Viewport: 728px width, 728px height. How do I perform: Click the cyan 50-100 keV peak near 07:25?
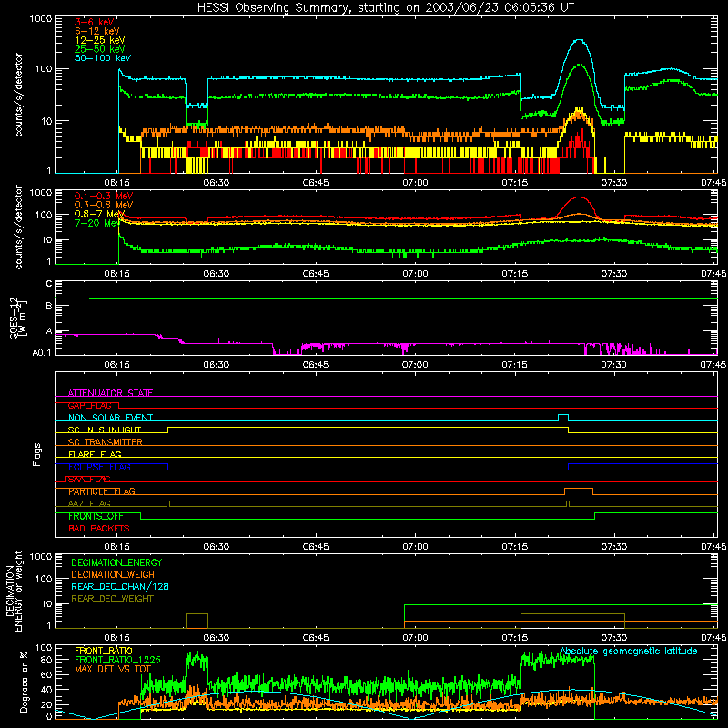(x=579, y=41)
